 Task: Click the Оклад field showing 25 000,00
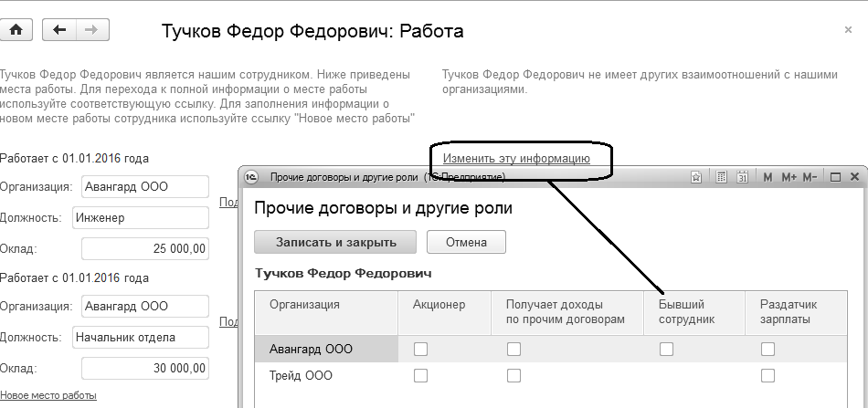click(x=144, y=249)
